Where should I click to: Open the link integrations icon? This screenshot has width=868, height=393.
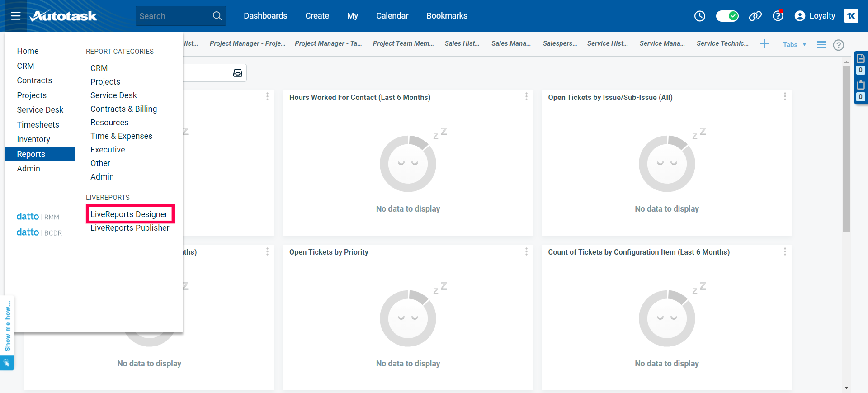(x=755, y=16)
